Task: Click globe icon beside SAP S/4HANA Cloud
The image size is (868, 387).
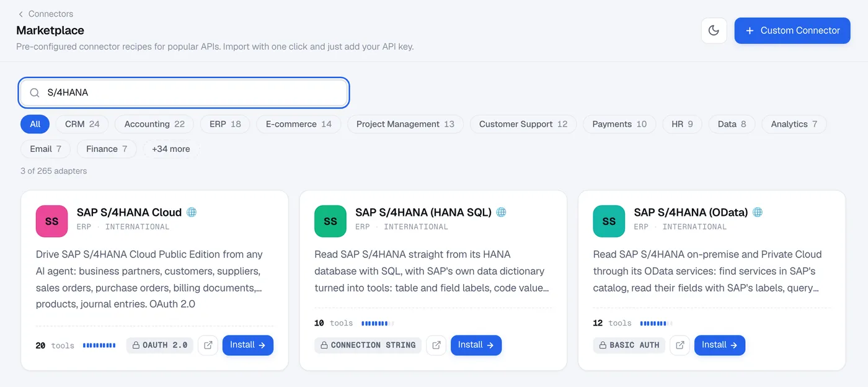Action: pos(192,212)
